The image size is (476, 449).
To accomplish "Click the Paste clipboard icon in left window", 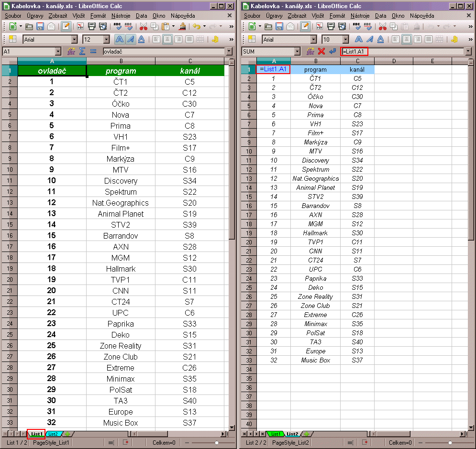I will pyautogui.click(x=166, y=27).
